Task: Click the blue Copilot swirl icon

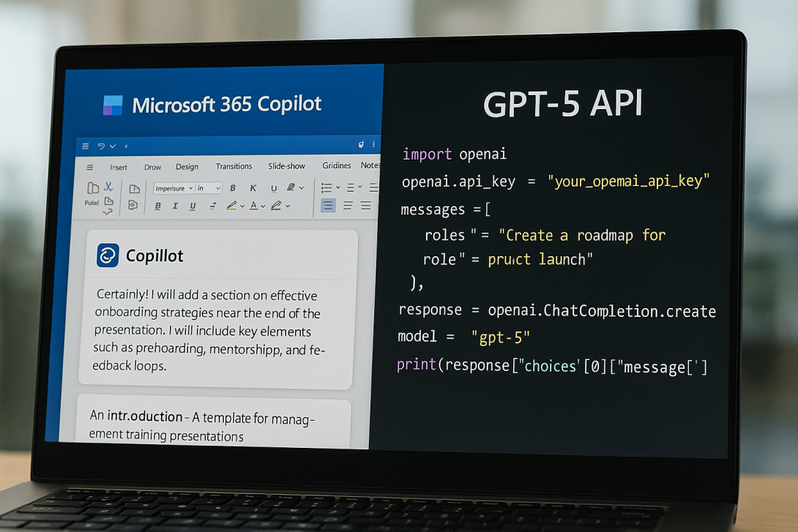Action: pos(108,255)
